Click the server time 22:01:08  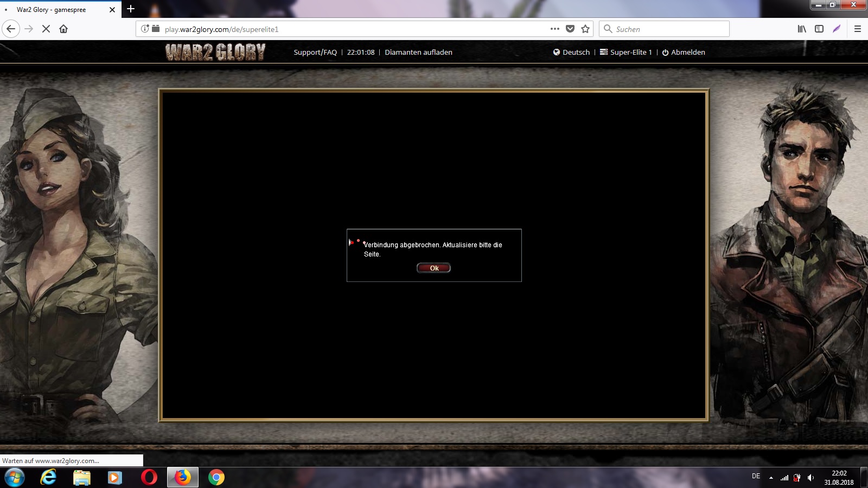click(x=361, y=52)
